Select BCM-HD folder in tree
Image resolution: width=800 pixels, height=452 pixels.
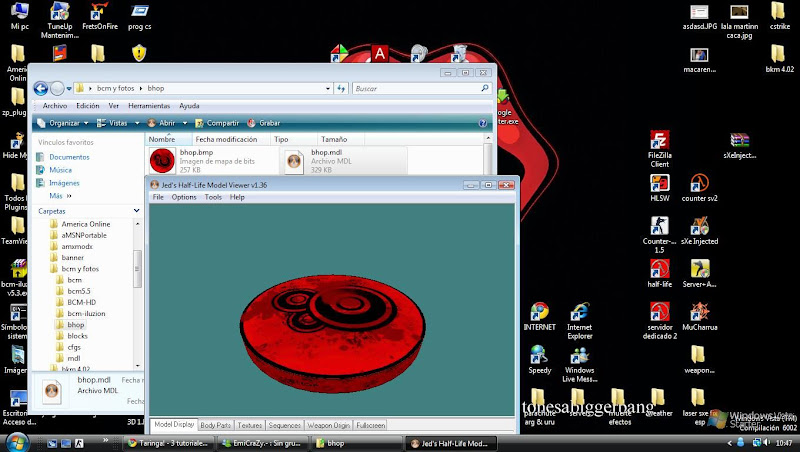(x=82, y=302)
